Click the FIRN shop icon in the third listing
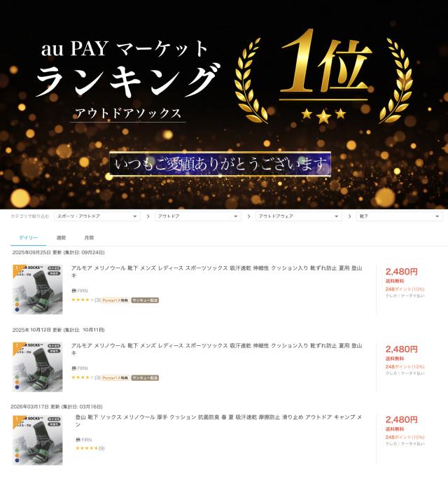 (x=78, y=440)
